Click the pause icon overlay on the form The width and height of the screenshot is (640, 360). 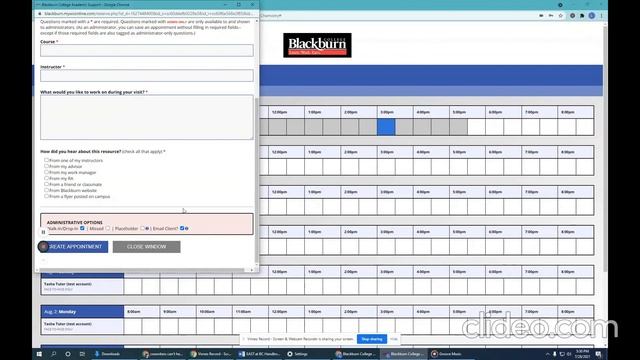point(43,232)
